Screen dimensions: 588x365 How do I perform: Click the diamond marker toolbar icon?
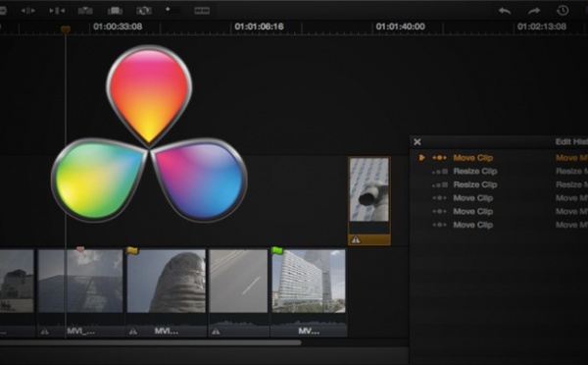click(168, 9)
